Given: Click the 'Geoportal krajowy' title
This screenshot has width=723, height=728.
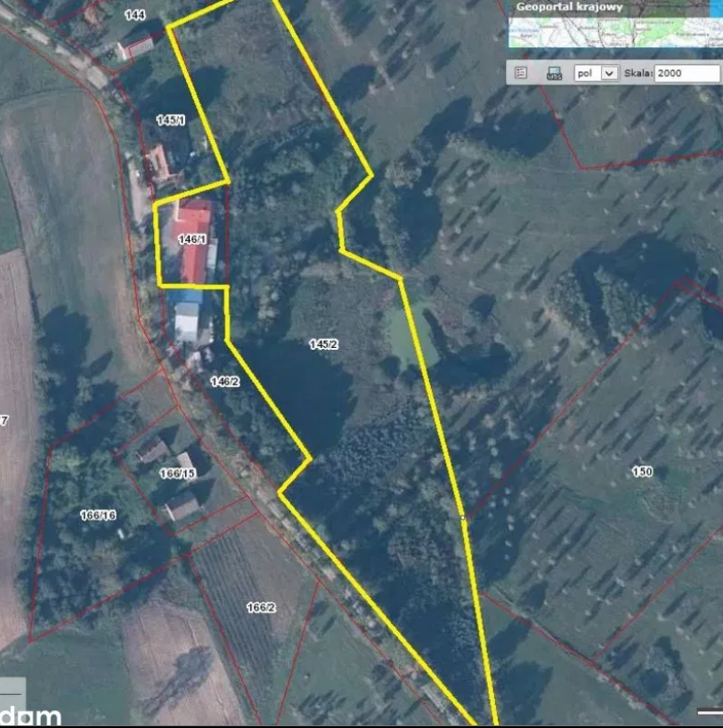Looking at the screenshot, I should point(569,7).
